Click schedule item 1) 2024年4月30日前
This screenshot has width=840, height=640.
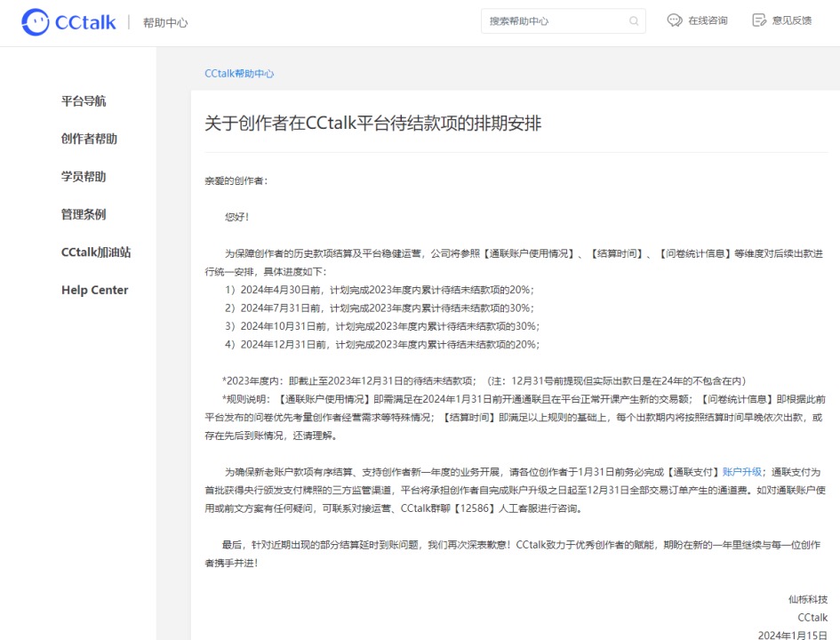coord(380,290)
